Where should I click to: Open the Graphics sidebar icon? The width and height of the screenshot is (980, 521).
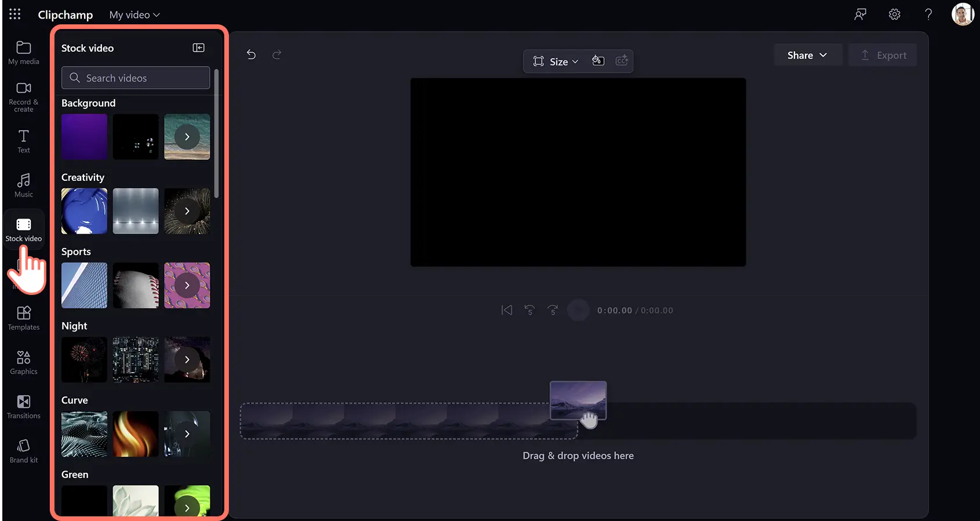pos(24,363)
